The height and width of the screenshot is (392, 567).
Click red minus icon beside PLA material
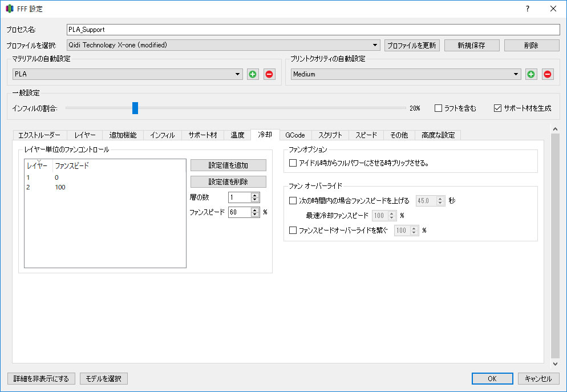[269, 74]
